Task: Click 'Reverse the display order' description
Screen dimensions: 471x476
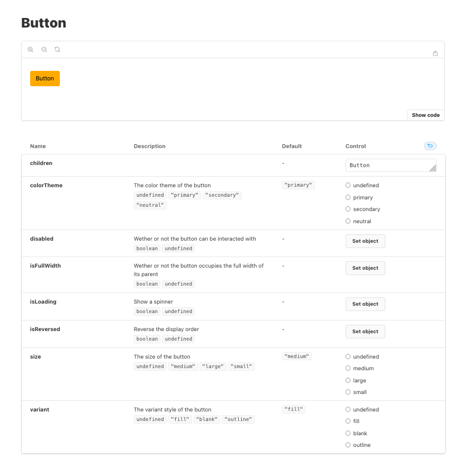Action: (166, 329)
